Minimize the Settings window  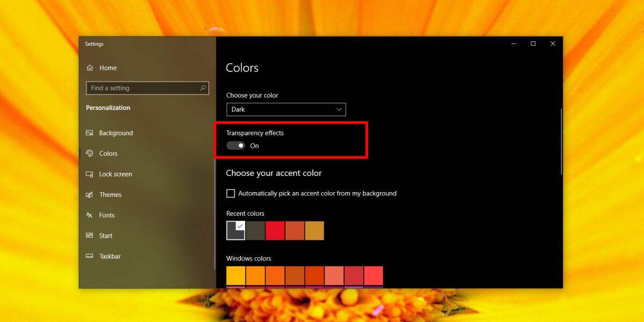pyautogui.click(x=514, y=44)
